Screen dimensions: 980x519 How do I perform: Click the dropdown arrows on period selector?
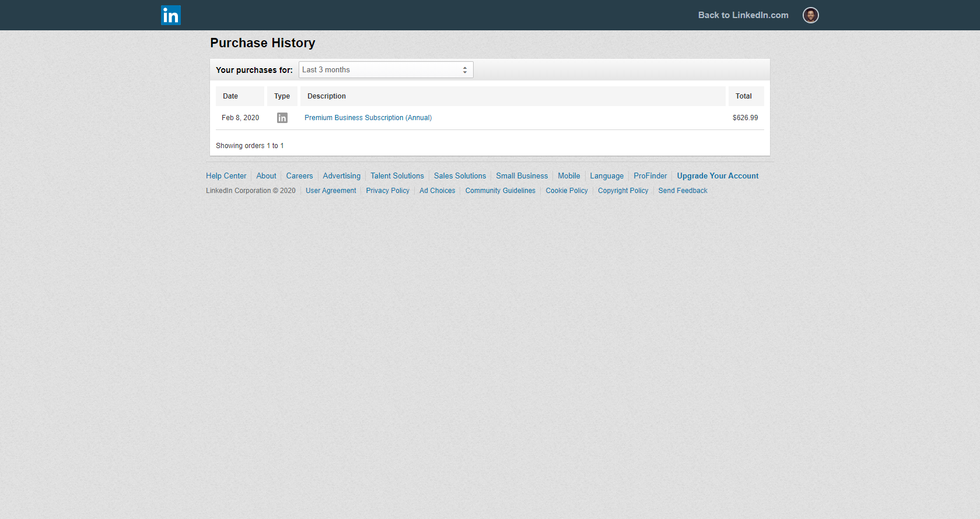465,70
